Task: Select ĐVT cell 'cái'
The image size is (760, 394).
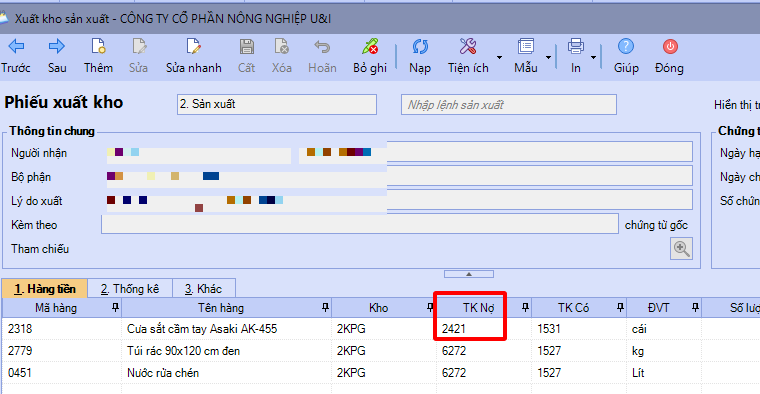Action: pyautogui.click(x=664, y=329)
